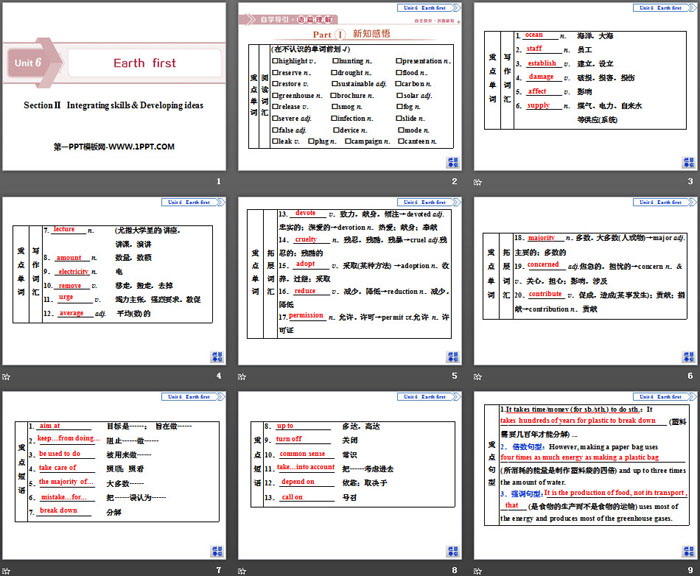700x576 pixels.
Task: Click the animation star icon under slide 9
Action: [x=478, y=569]
